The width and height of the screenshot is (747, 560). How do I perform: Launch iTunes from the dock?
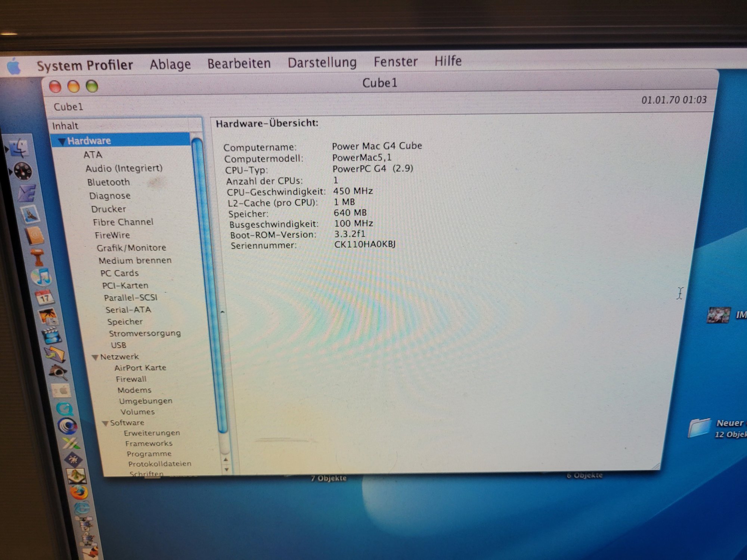pyautogui.click(x=41, y=277)
